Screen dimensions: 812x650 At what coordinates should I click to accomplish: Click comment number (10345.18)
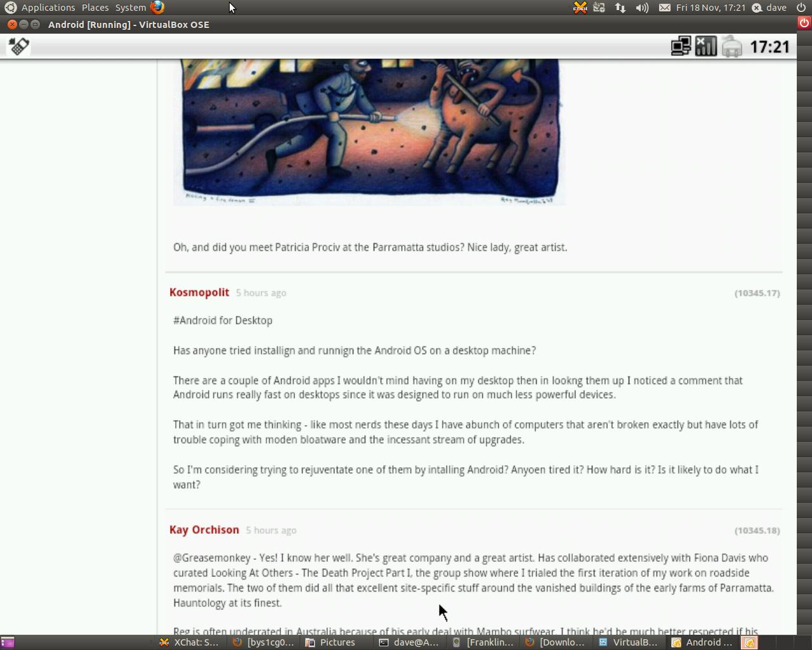[757, 530]
